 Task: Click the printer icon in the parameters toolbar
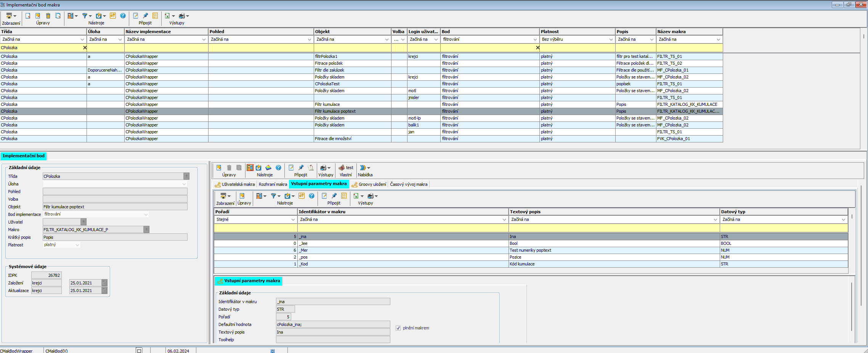[x=371, y=196]
